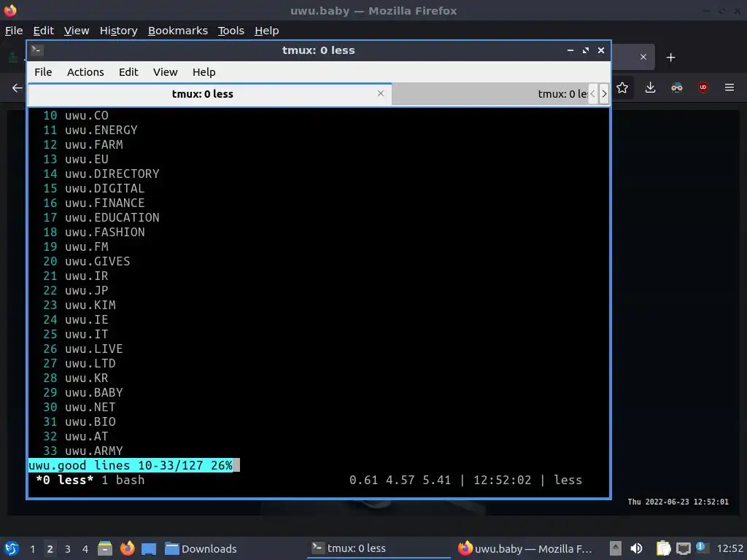Image resolution: width=747 pixels, height=560 pixels.
Task: Open the terminal Actions menu
Action: [85, 72]
